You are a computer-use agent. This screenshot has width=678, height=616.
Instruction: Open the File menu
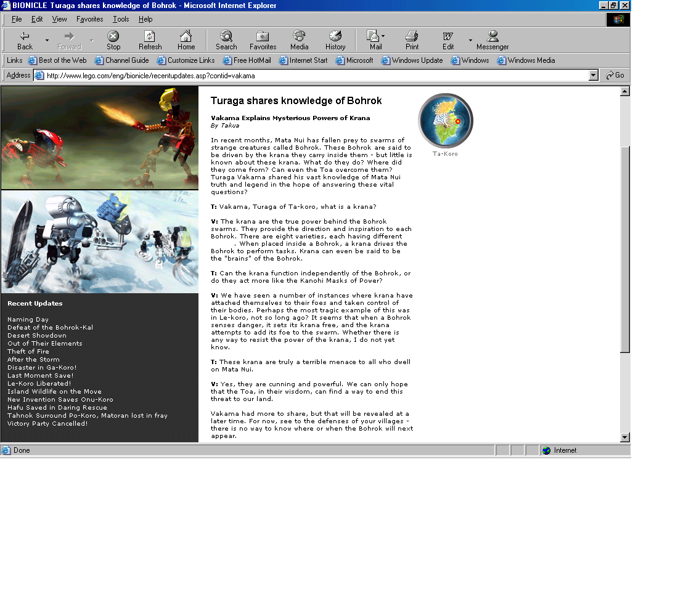(17, 19)
